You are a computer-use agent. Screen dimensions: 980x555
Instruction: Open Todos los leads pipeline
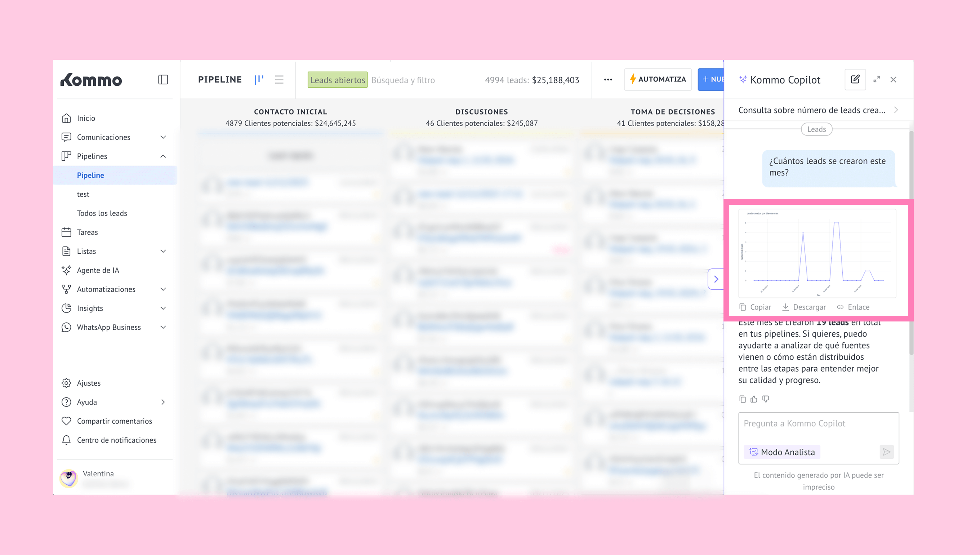[x=102, y=213]
